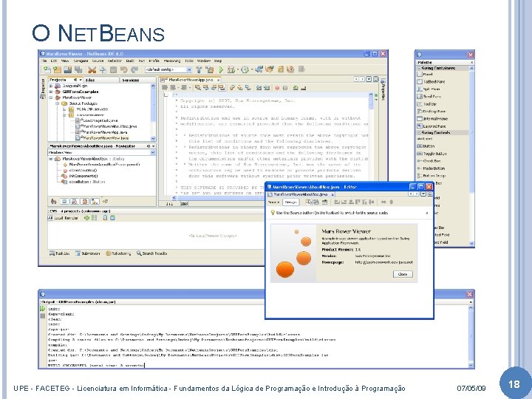Expand the GUIFormExamples project node
The height and width of the screenshot is (399, 532).
click(x=51, y=92)
